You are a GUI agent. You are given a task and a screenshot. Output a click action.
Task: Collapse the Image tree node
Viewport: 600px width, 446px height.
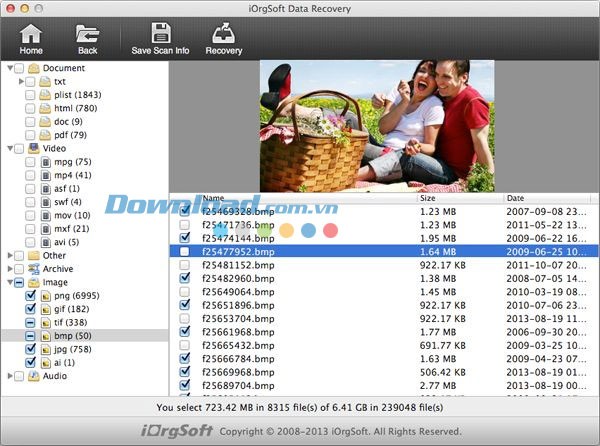point(10,282)
